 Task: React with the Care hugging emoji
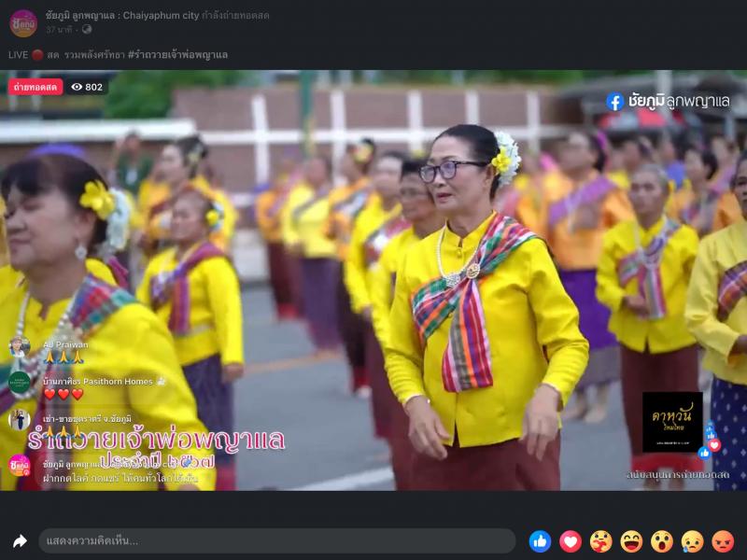[x=600, y=541]
